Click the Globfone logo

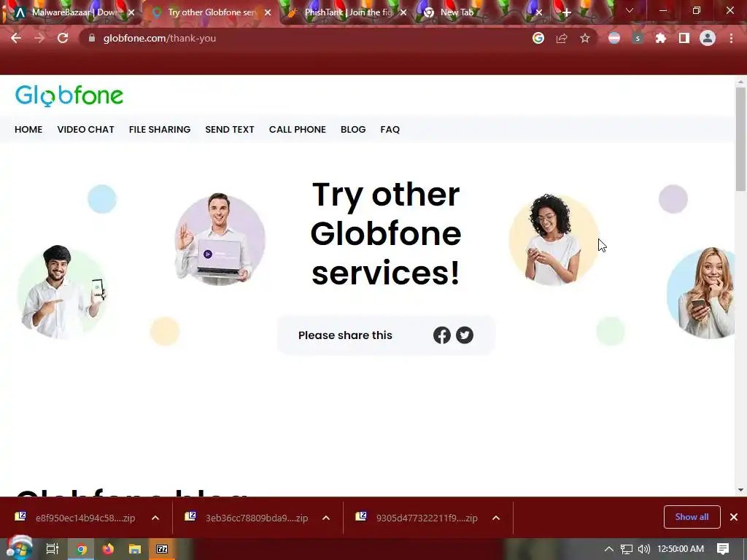(x=69, y=96)
